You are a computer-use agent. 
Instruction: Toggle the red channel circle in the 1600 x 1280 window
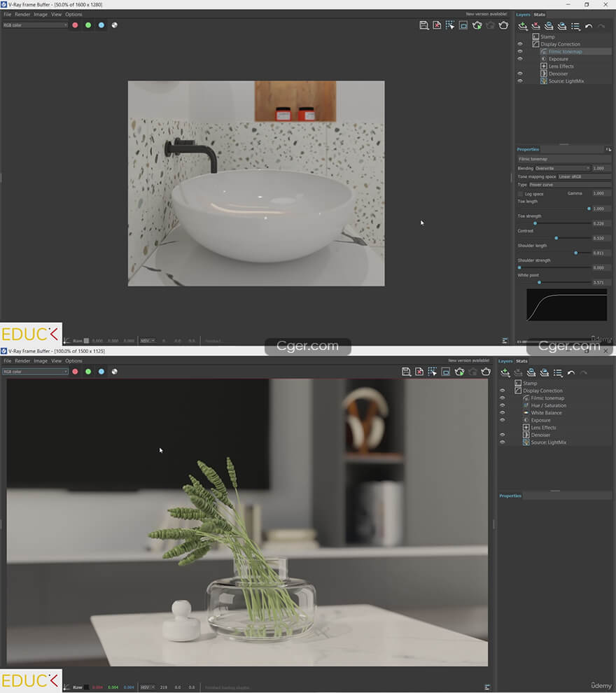[75, 25]
